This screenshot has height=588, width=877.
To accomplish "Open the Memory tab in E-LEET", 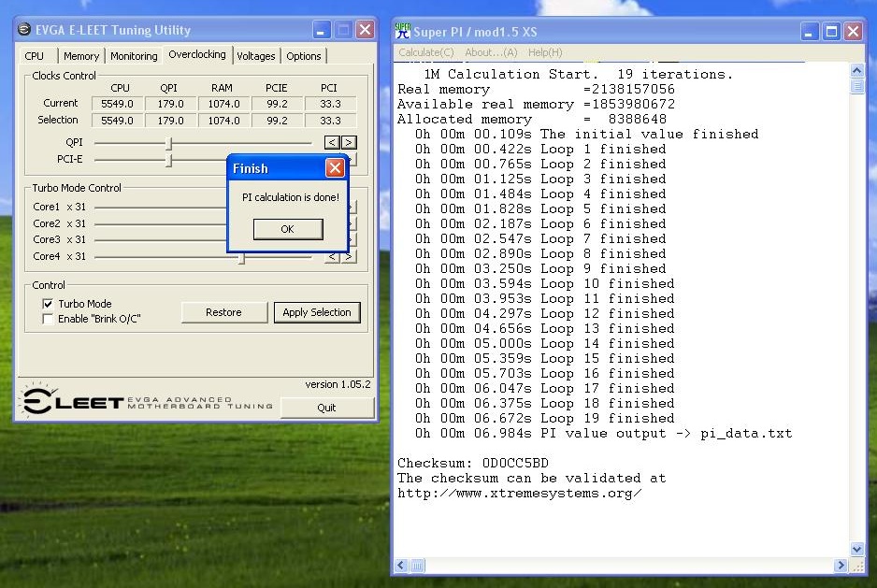I will 81,56.
